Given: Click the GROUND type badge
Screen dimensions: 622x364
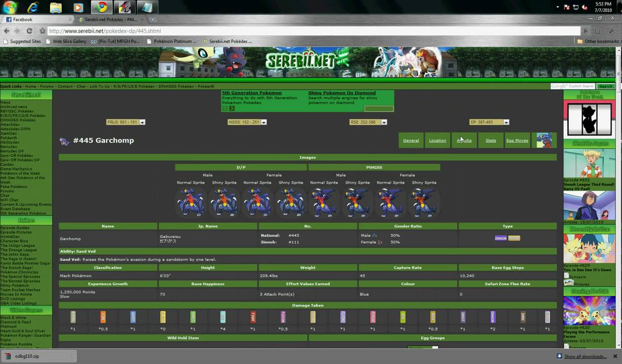Looking at the screenshot, I should [514, 238].
